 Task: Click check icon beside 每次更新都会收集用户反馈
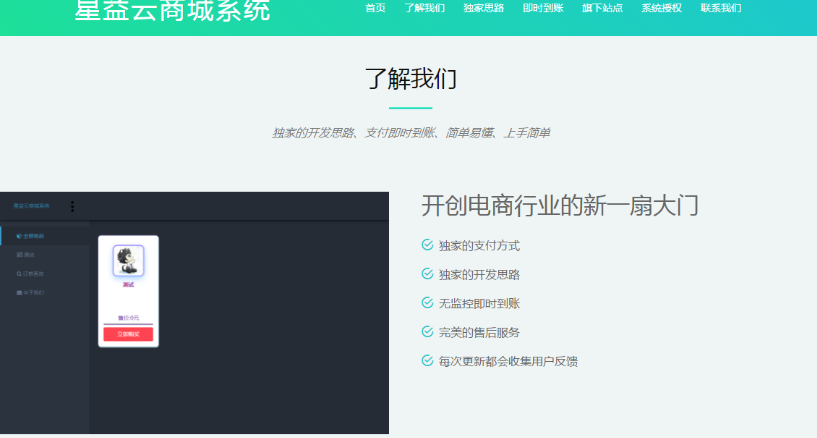(x=427, y=360)
